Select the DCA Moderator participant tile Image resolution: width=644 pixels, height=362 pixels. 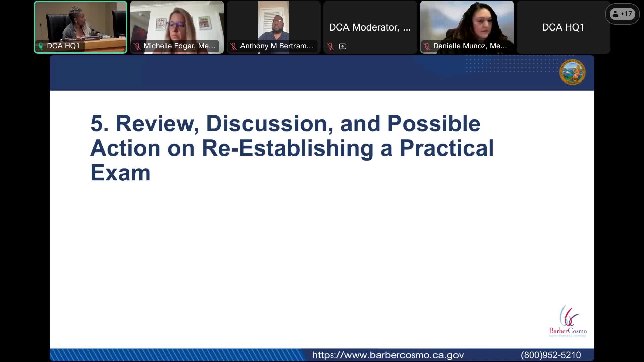tap(370, 27)
